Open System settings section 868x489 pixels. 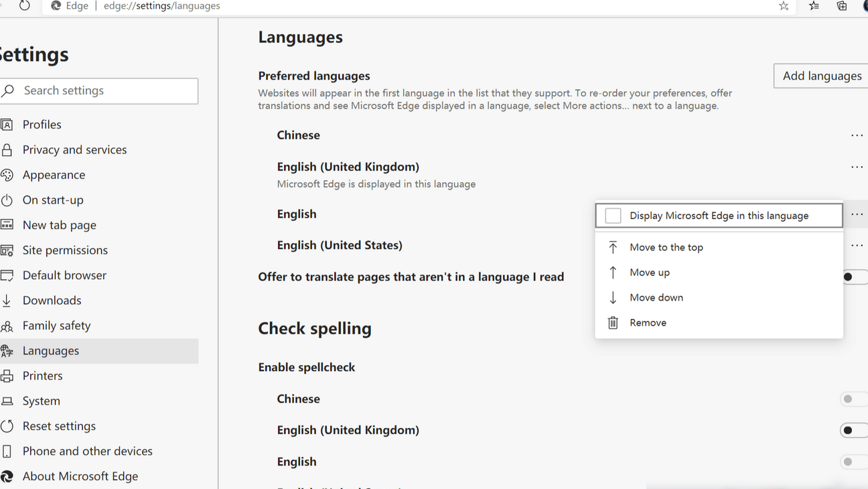(99, 401)
